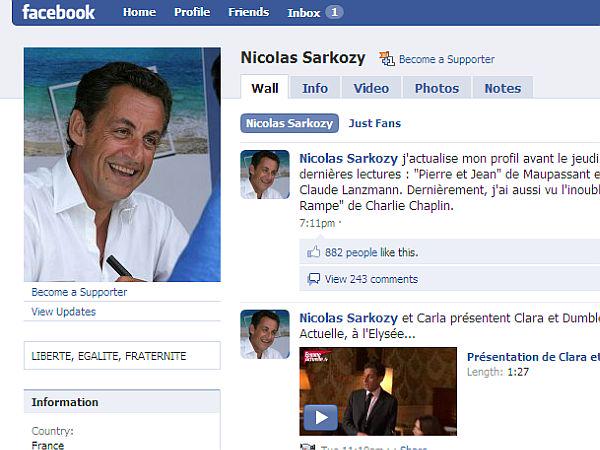Select the Notes tab
600x450 pixels.
[x=502, y=88]
